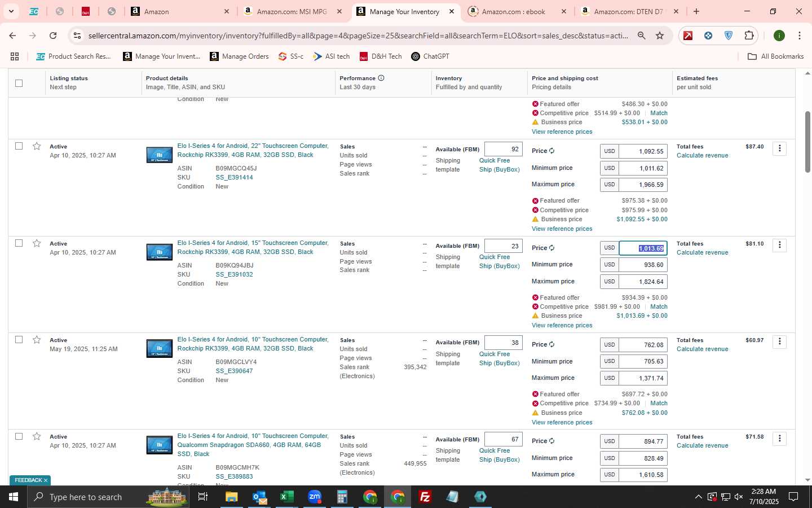The width and height of the screenshot is (812, 508).
Task: Open the SKU link SS_E390647
Action: pos(234,371)
